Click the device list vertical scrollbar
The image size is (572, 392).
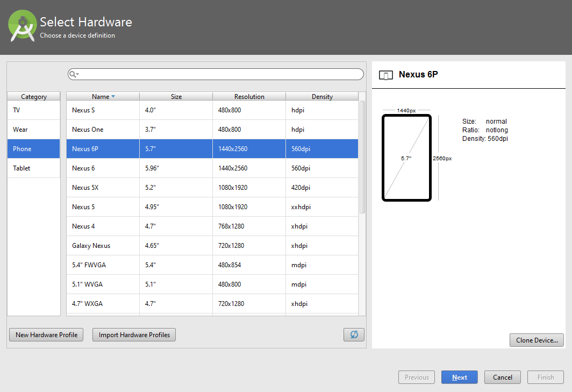pyautogui.click(x=362, y=157)
